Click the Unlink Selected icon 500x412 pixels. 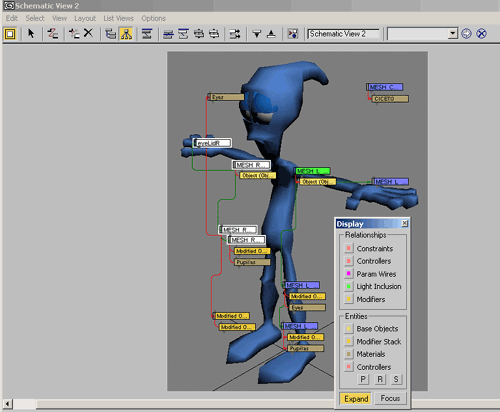point(74,34)
